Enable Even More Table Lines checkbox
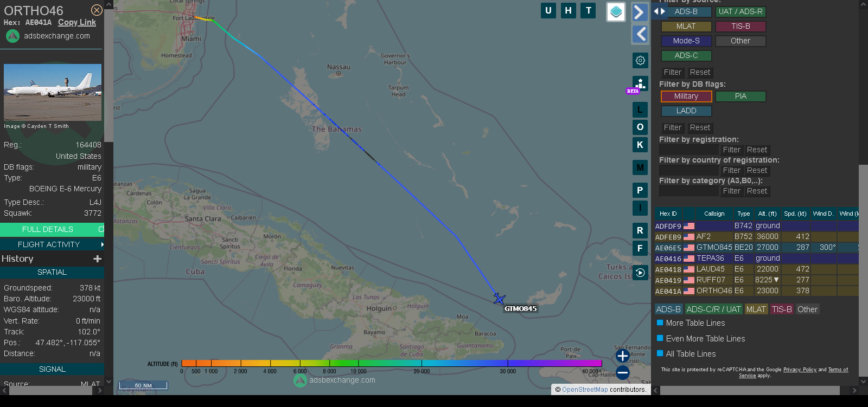868x407 pixels. [x=660, y=338]
